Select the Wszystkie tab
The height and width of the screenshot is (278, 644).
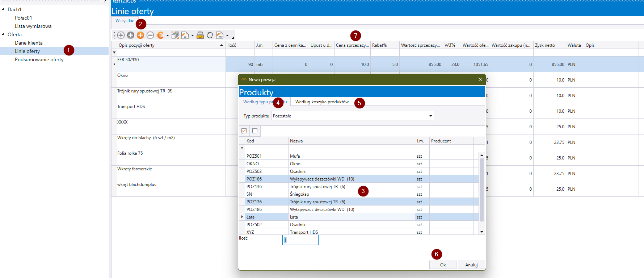(x=125, y=21)
